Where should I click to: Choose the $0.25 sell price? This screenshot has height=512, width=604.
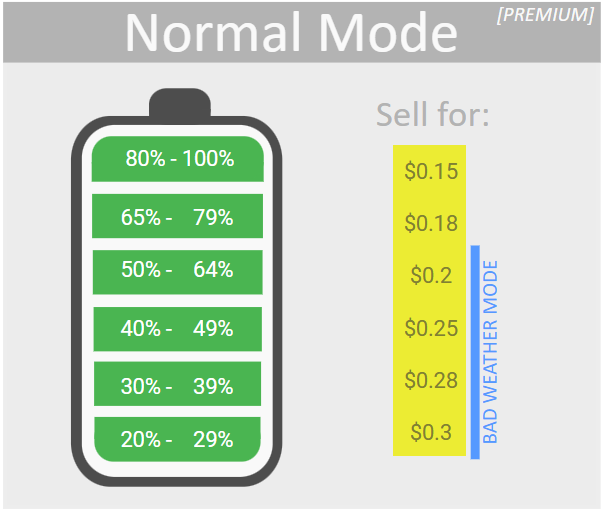(431, 328)
